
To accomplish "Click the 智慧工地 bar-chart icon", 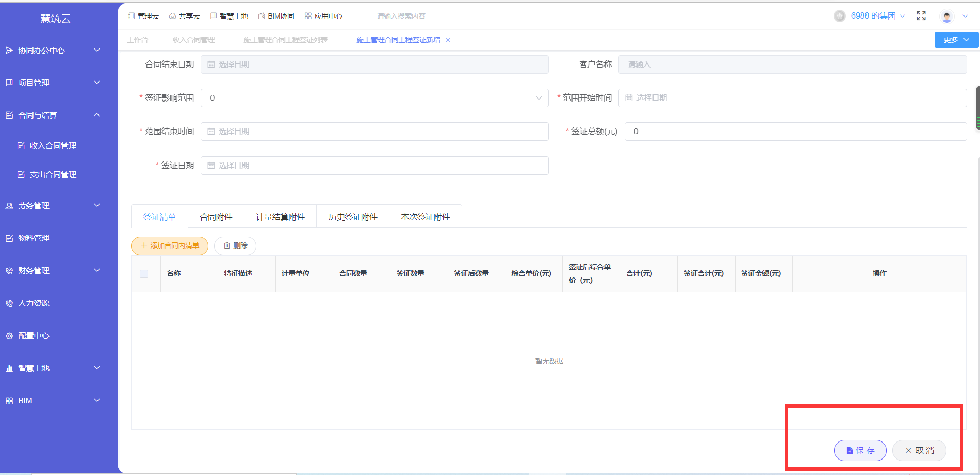I will [9, 368].
